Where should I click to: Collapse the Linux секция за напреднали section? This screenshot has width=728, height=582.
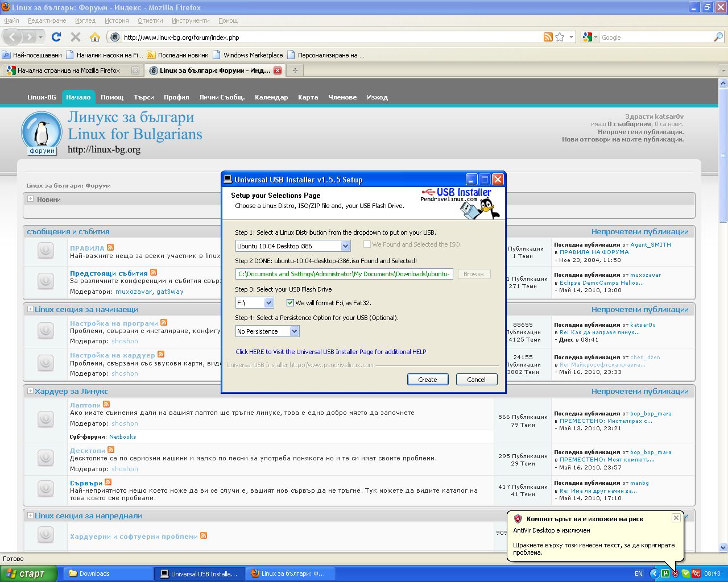tap(30, 516)
